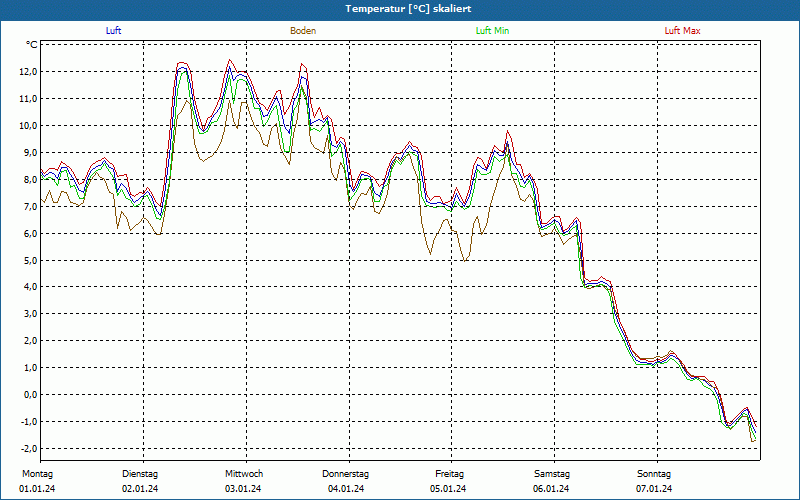The width and height of the screenshot is (800, 500).
Task: Click the 2,0 y-axis value
Action: 31,341
